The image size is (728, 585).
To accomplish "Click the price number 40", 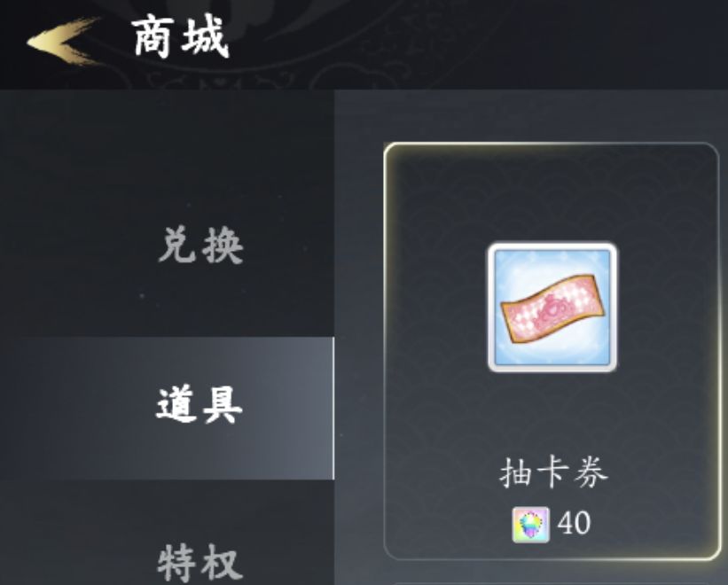I will point(574,523).
